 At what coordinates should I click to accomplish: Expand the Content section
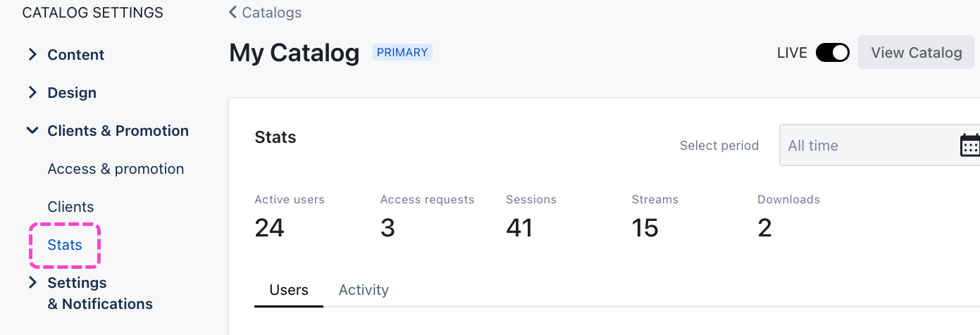[32, 55]
